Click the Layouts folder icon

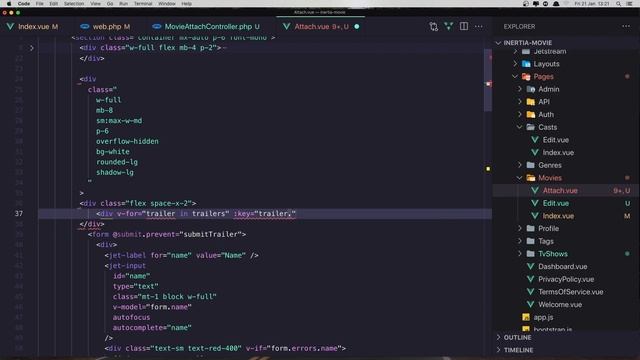[526, 64]
